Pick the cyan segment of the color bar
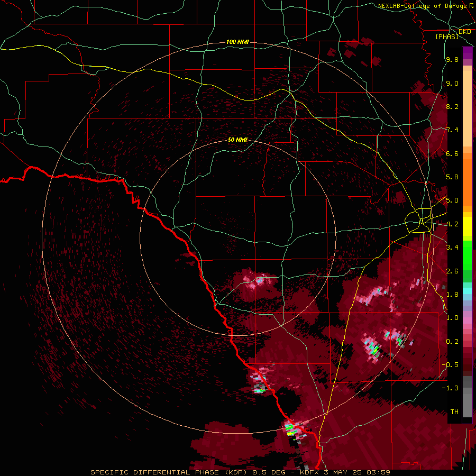The image size is (476, 476). [x=467, y=291]
